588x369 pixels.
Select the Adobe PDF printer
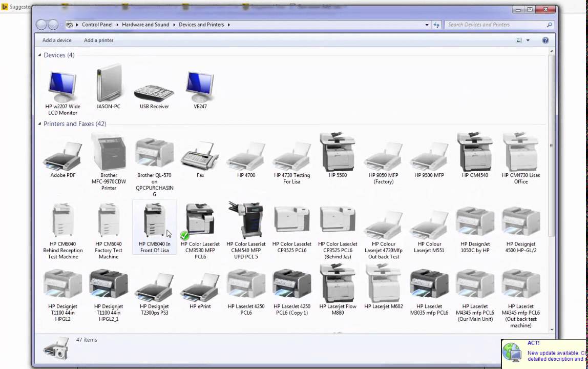coord(62,159)
